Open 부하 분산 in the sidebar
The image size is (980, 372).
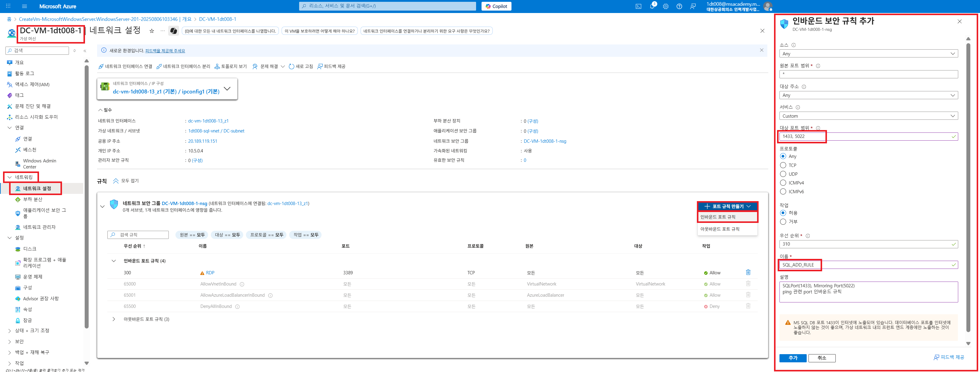[33, 199]
